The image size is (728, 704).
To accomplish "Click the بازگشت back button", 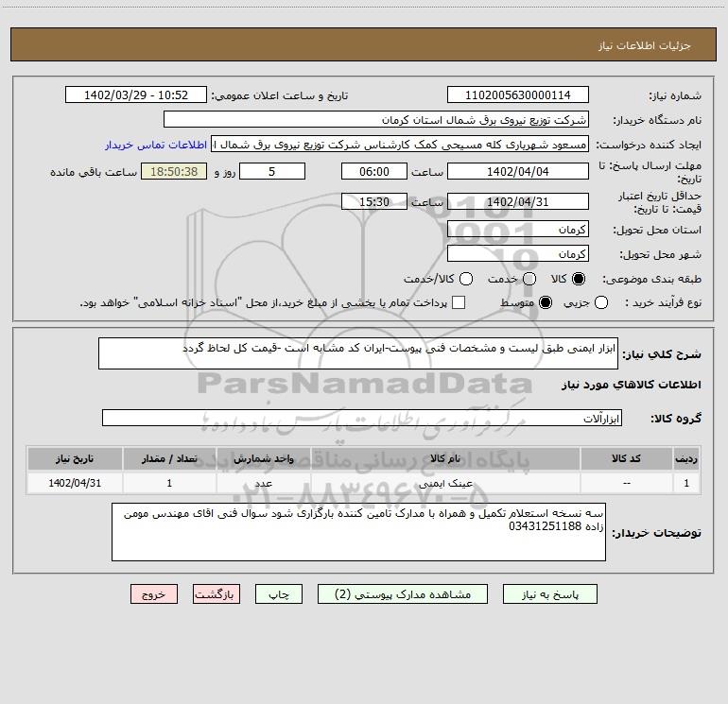I will (x=217, y=594).
